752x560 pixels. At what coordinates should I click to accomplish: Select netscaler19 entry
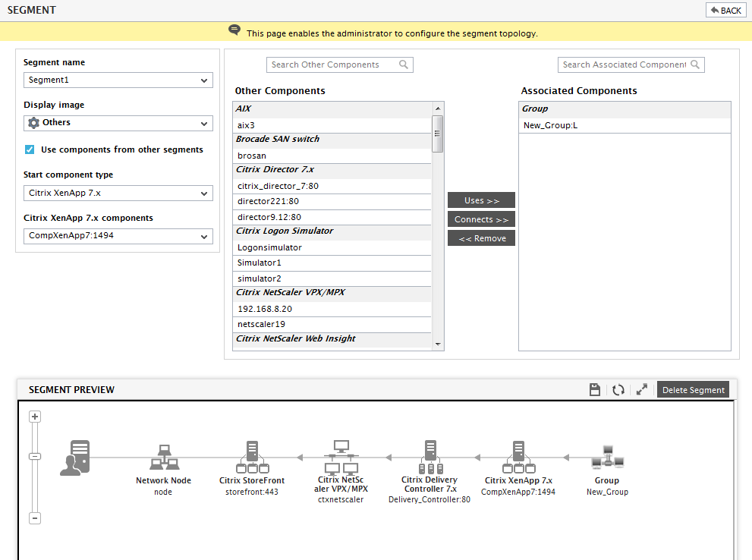pos(332,324)
